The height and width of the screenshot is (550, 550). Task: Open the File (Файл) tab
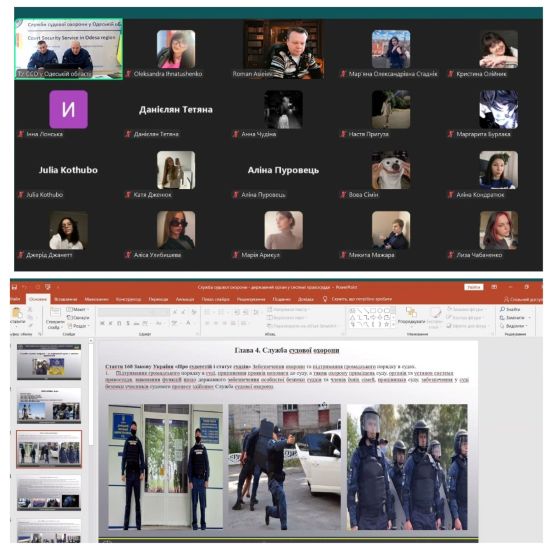[15, 299]
